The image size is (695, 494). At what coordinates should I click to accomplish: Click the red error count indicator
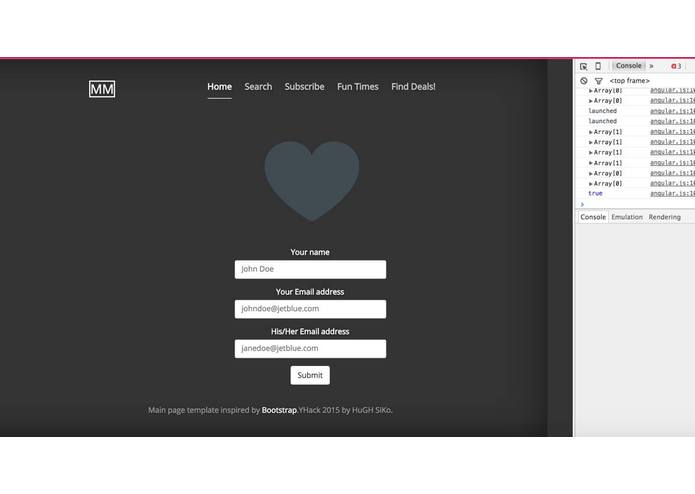pyautogui.click(x=676, y=66)
